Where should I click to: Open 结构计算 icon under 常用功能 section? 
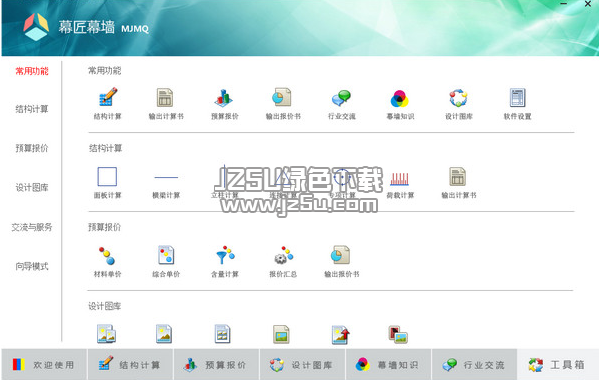click(108, 97)
